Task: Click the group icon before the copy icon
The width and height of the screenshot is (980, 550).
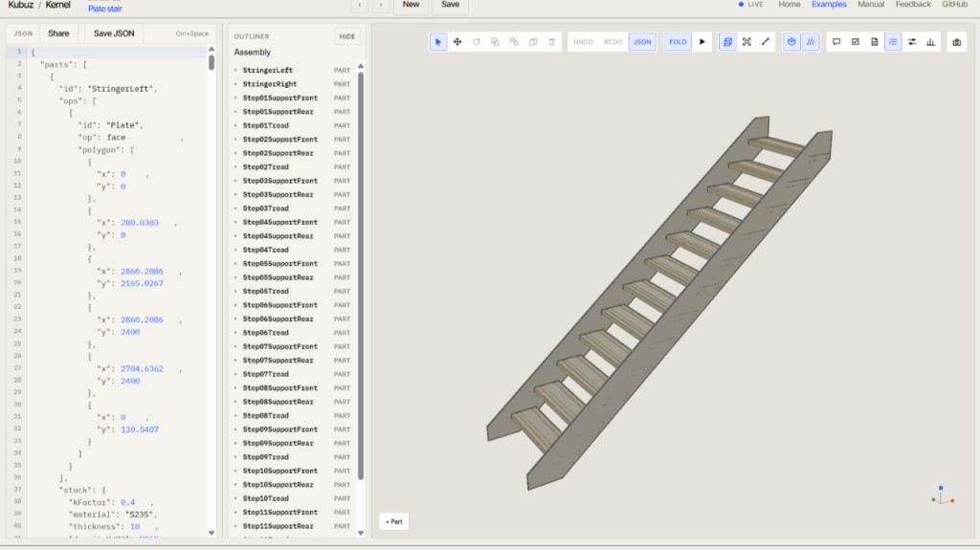Action: [514, 42]
